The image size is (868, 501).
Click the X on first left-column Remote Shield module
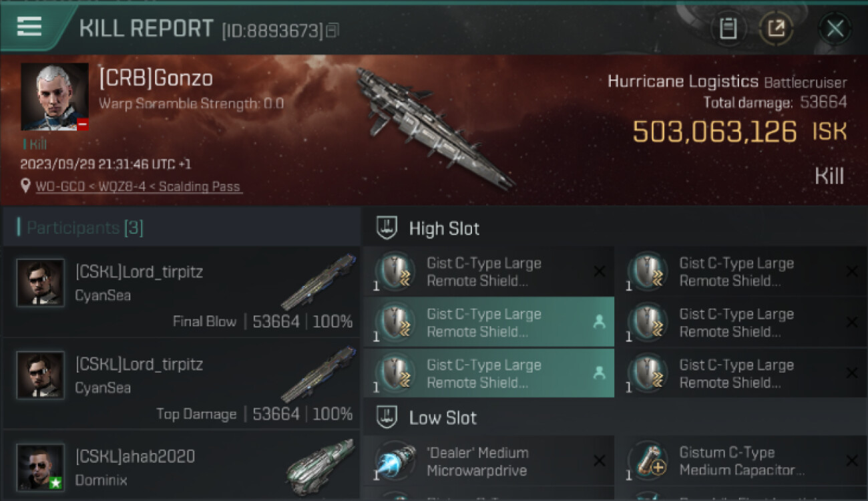pyautogui.click(x=599, y=271)
